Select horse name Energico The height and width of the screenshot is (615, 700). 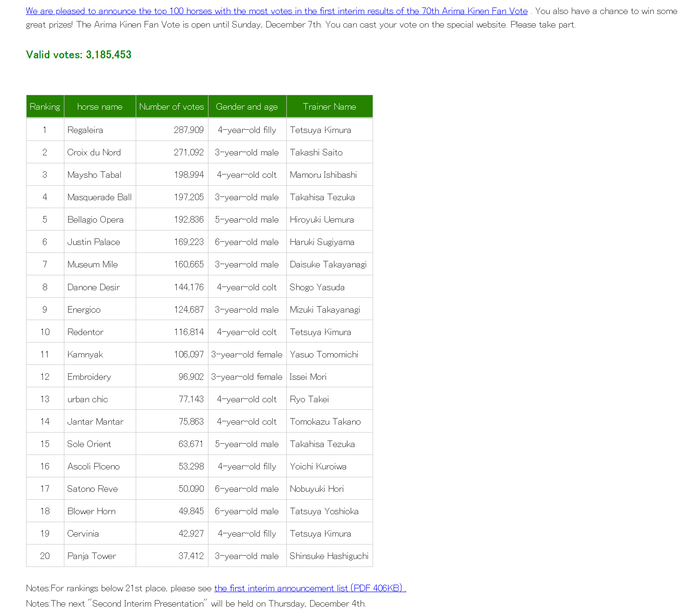pos(83,309)
